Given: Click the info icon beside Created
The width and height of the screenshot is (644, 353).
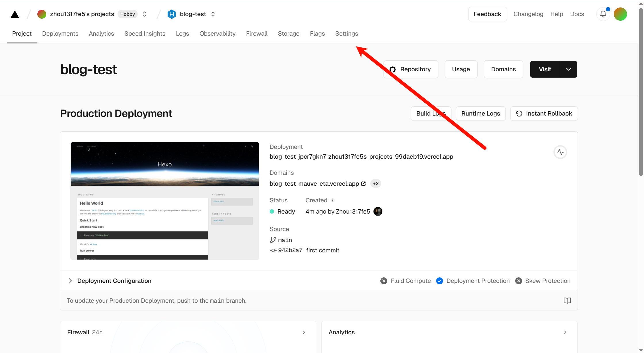Looking at the screenshot, I should (333, 200).
